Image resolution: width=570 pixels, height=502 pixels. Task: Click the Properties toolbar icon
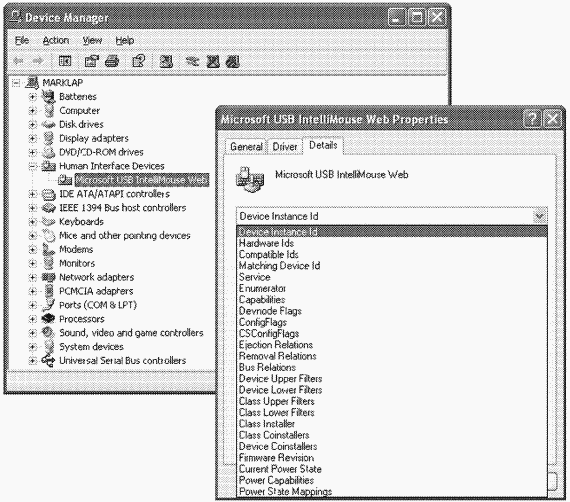pos(92,61)
